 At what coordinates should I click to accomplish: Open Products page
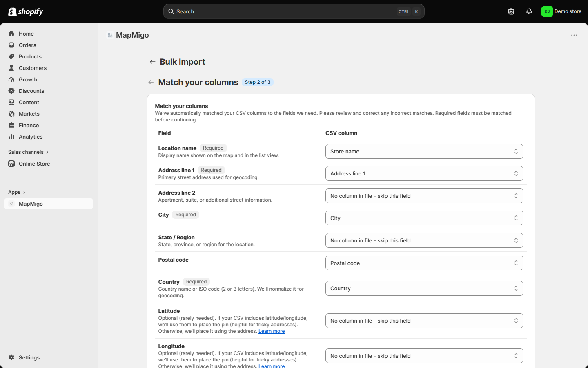click(x=49, y=56)
